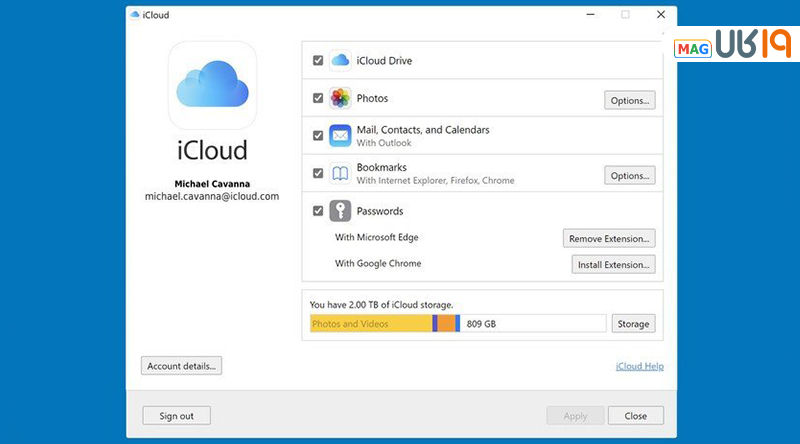The height and width of the screenshot is (444, 800).
Task: Click the Photos flower icon
Action: click(x=340, y=99)
